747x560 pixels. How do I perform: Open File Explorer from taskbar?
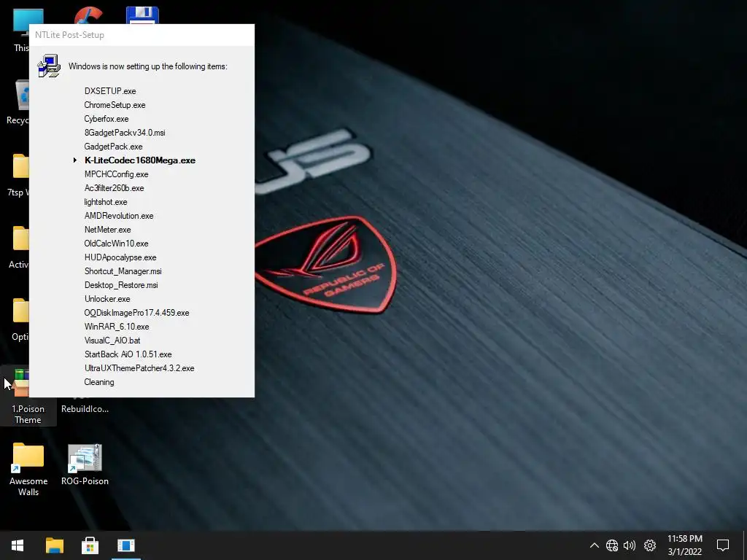click(54, 545)
